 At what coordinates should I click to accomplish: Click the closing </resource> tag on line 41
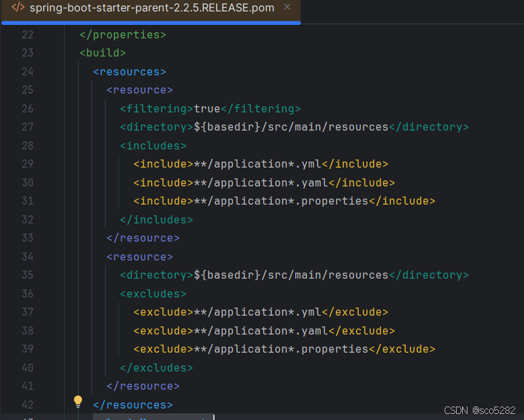tap(143, 386)
